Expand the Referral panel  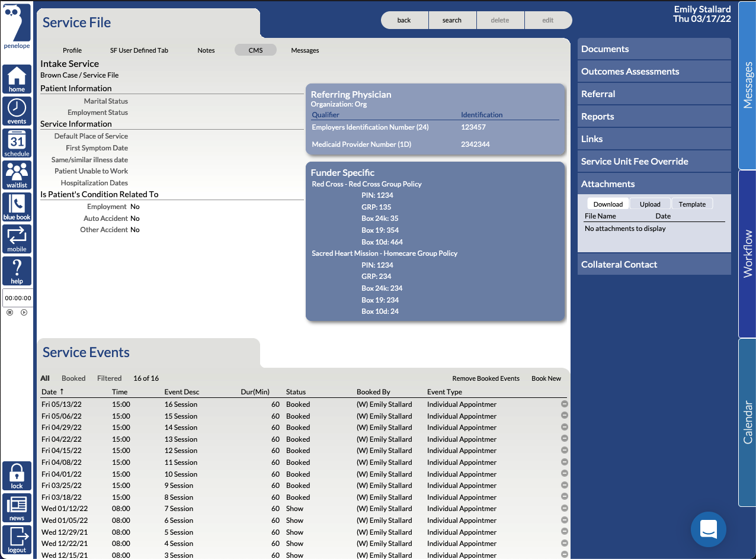(x=654, y=94)
